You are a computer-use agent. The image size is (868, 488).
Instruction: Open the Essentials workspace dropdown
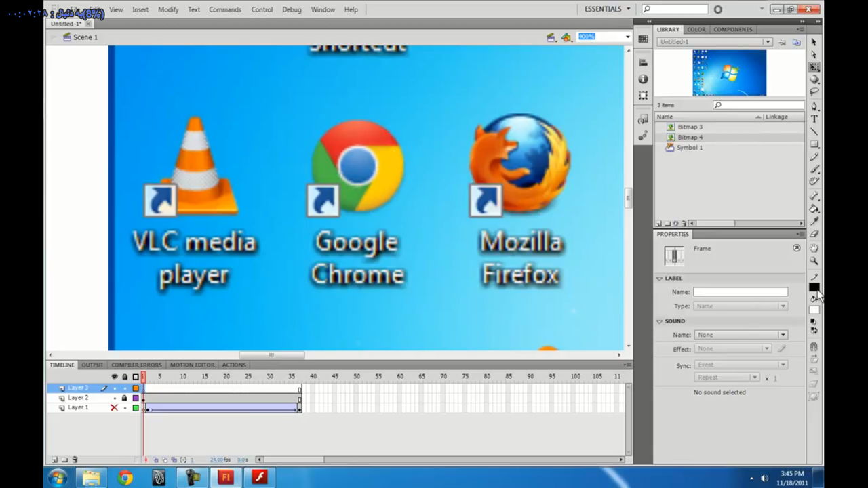[x=608, y=9]
